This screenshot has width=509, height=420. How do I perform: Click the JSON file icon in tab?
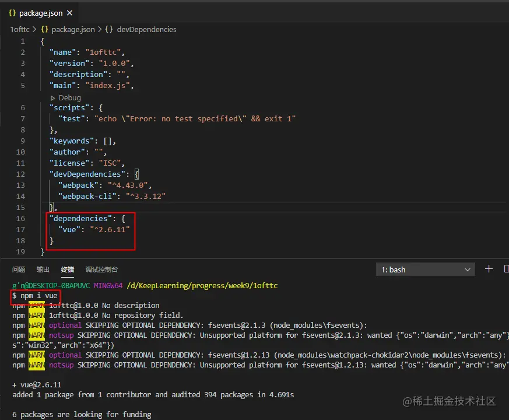[x=12, y=13]
